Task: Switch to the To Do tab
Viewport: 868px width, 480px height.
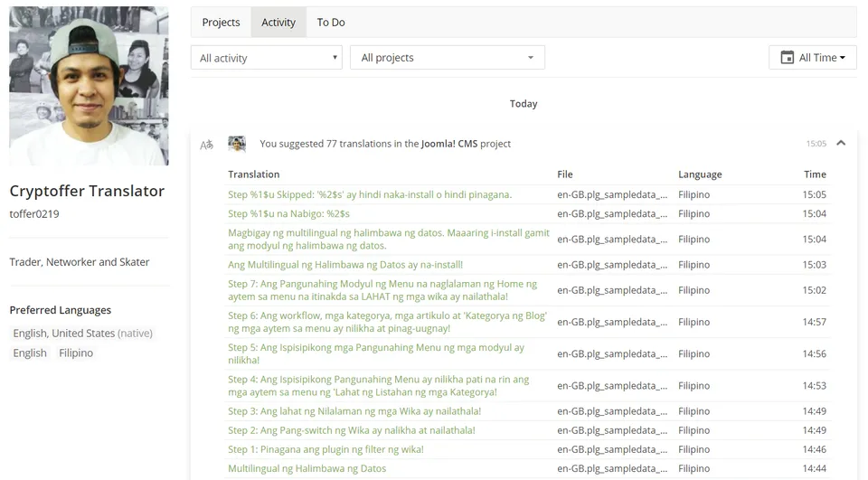Action: (331, 22)
